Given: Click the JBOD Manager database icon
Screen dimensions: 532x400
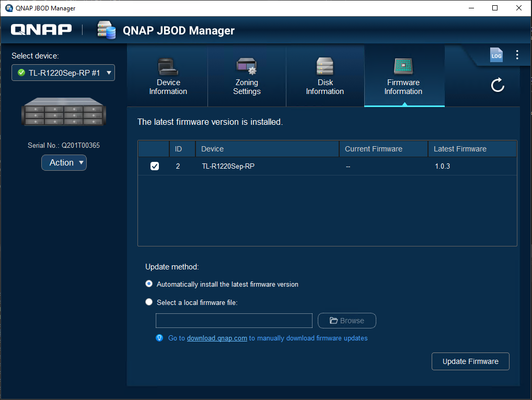Looking at the screenshot, I should [x=106, y=30].
